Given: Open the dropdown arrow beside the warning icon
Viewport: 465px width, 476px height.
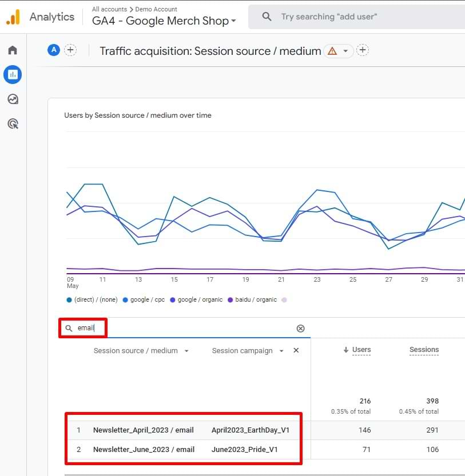Looking at the screenshot, I should (345, 51).
